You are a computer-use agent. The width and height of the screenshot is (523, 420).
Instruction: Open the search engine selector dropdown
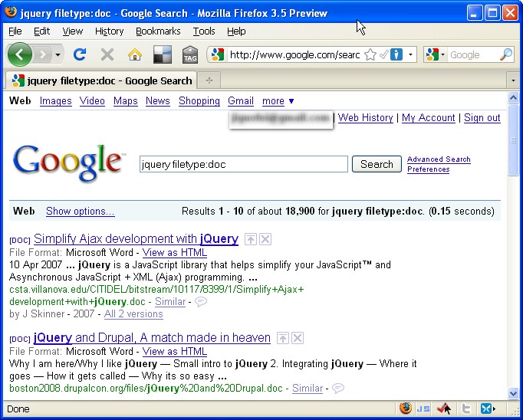pyautogui.click(x=443, y=54)
